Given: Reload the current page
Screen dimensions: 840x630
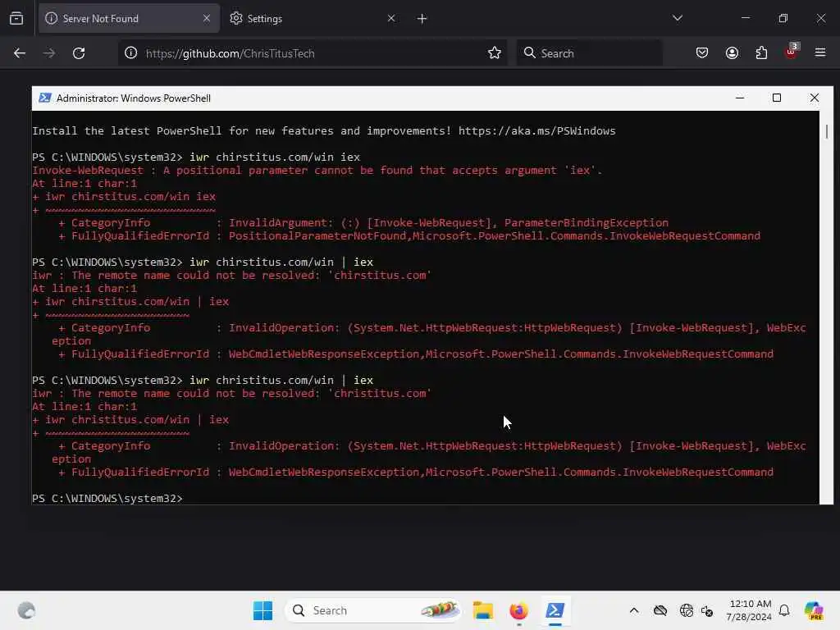Looking at the screenshot, I should pyautogui.click(x=79, y=53).
